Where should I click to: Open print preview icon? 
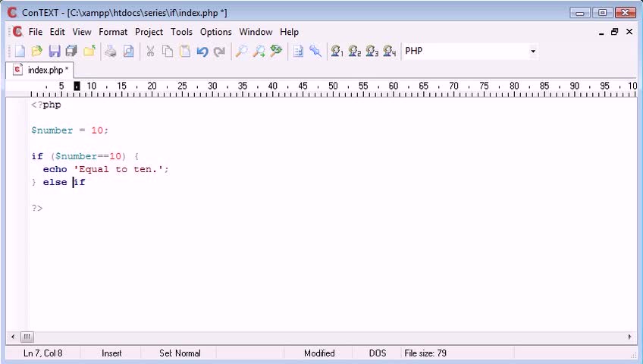tap(128, 52)
